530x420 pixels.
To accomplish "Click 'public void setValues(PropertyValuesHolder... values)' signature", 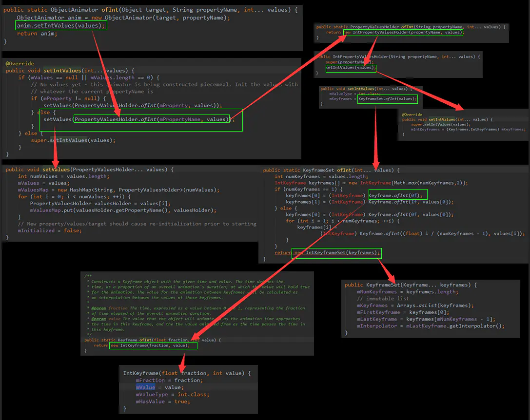I will pos(90,170).
